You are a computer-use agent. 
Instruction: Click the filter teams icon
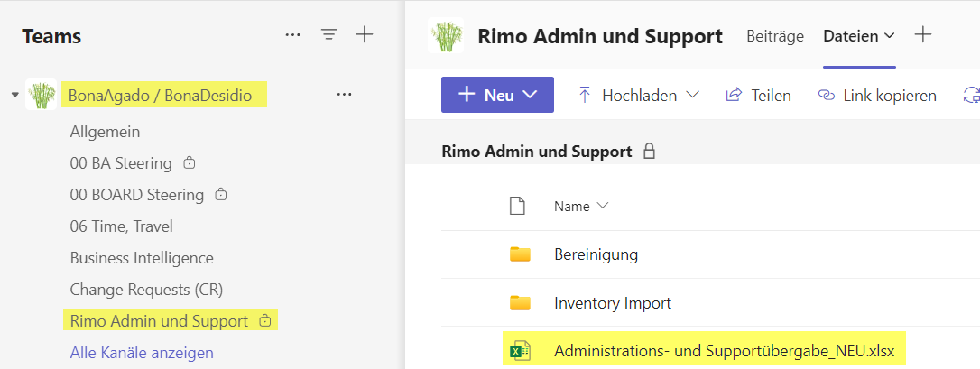coord(328,35)
